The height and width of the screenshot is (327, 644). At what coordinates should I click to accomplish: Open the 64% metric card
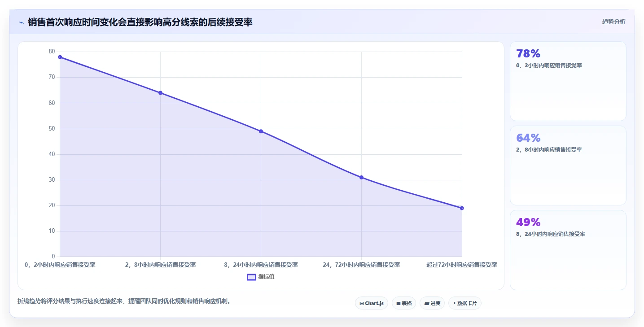[568, 166]
